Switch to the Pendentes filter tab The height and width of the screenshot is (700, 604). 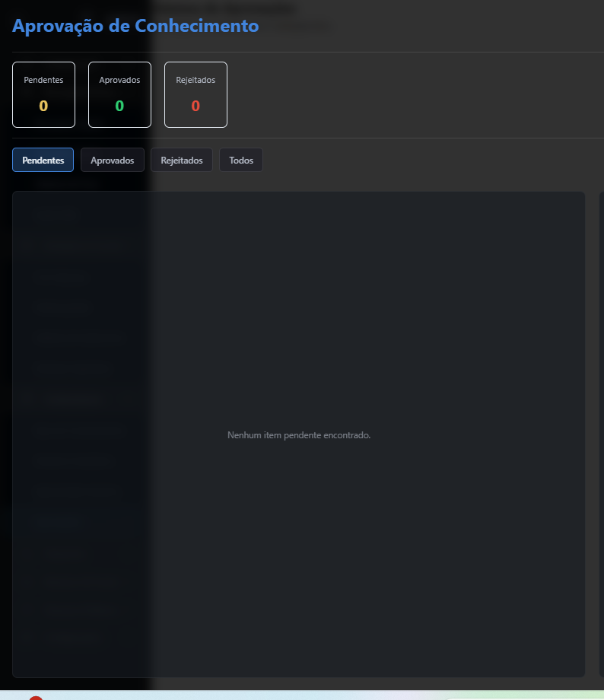click(43, 161)
